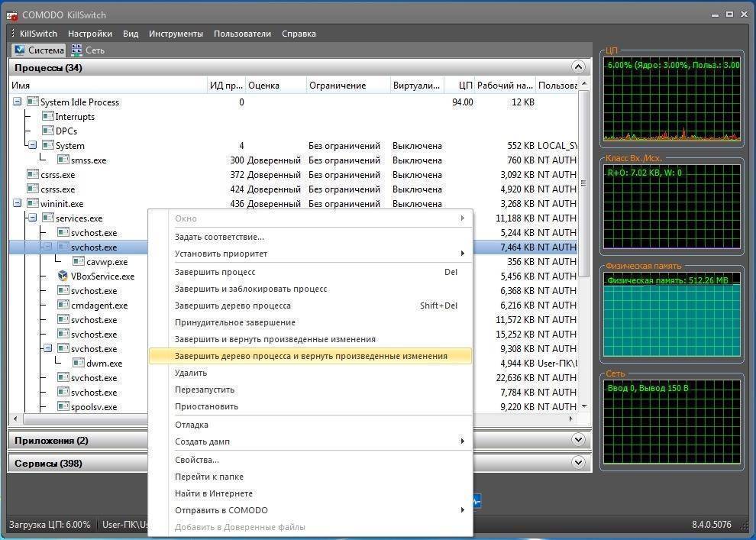Collapse the System Idle Process tree node

[x=18, y=102]
